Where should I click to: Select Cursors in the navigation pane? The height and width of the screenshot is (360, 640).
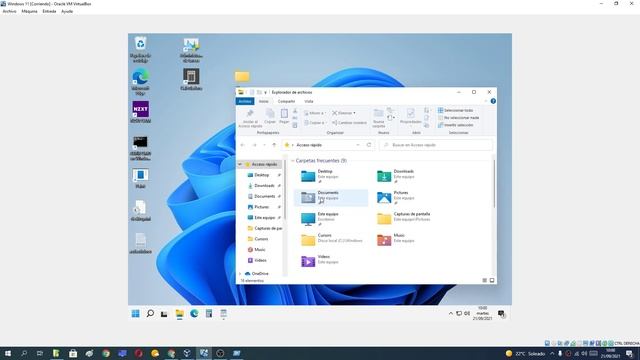click(261, 239)
